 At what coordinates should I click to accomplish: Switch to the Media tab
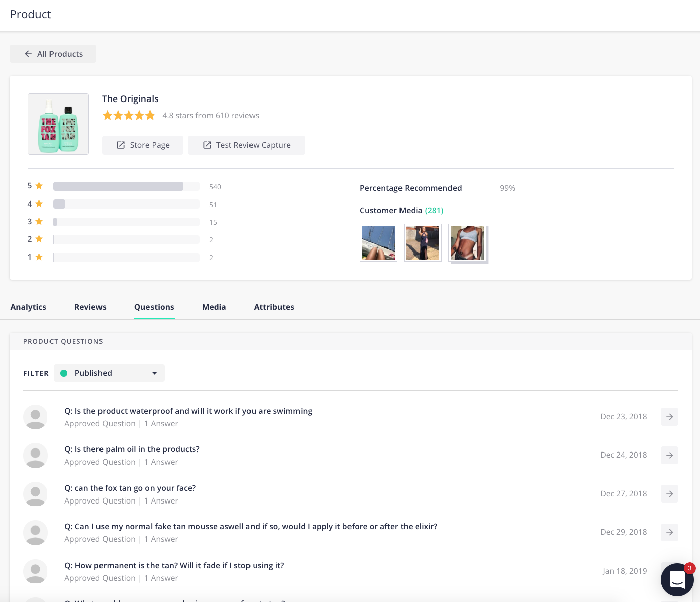click(214, 307)
